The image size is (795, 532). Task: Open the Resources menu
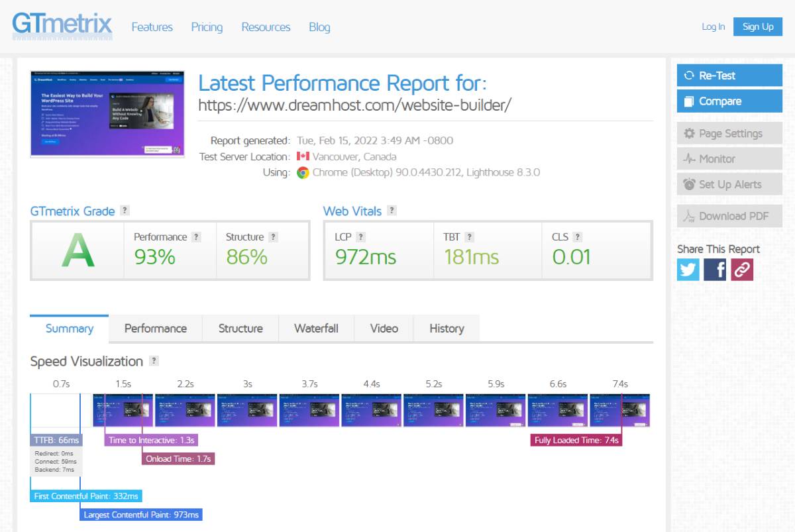click(x=266, y=27)
